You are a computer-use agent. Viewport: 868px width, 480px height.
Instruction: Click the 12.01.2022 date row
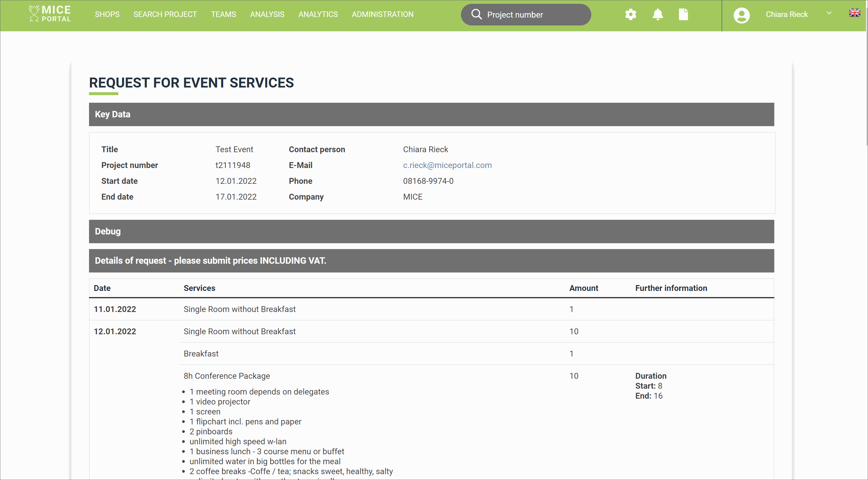pyautogui.click(x=115, y=331)
